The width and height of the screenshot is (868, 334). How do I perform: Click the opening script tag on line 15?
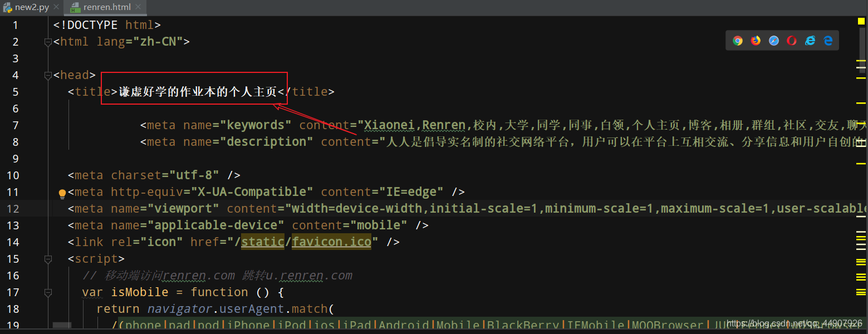tap(96, 259)
